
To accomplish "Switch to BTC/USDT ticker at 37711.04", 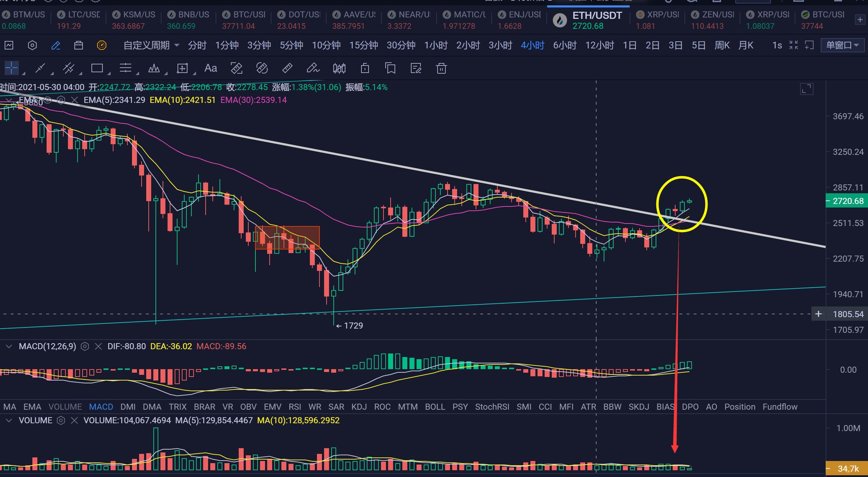I will pos(244,20).
